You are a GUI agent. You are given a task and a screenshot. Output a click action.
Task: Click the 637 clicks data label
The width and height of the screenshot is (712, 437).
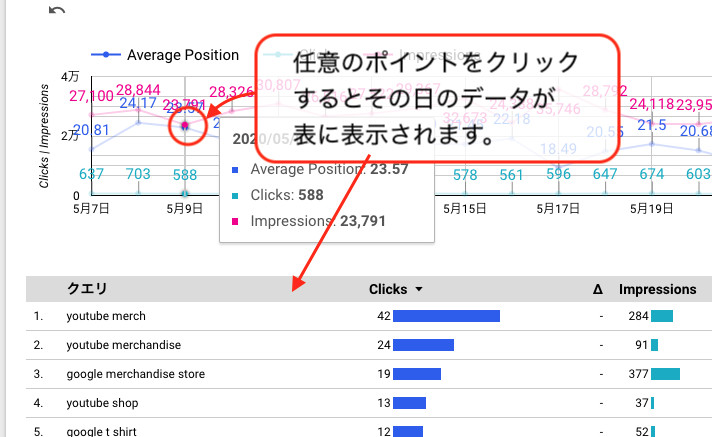(91, 174)
